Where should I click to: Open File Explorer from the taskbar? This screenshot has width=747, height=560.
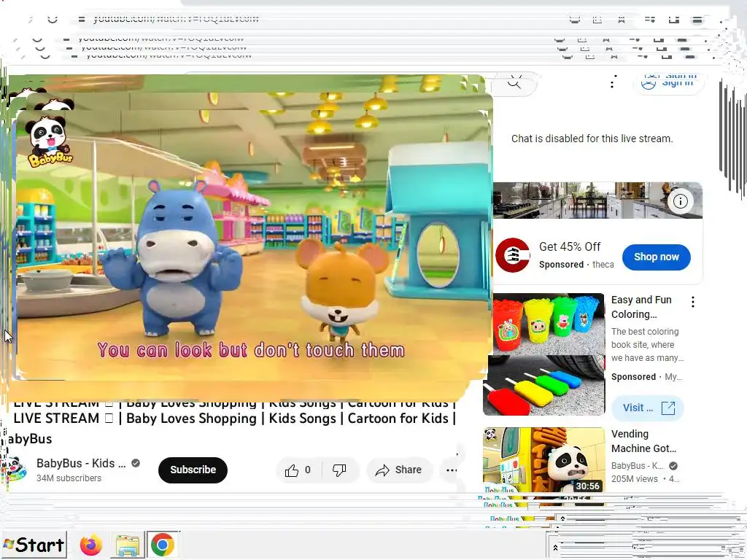point(127,545)
